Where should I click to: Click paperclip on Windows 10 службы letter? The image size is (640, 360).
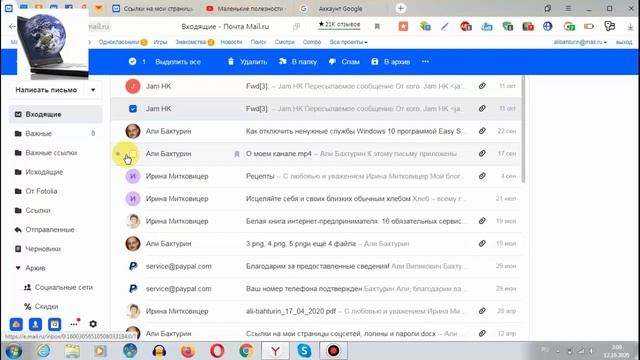pyautogui.click(x=482, y=131)
